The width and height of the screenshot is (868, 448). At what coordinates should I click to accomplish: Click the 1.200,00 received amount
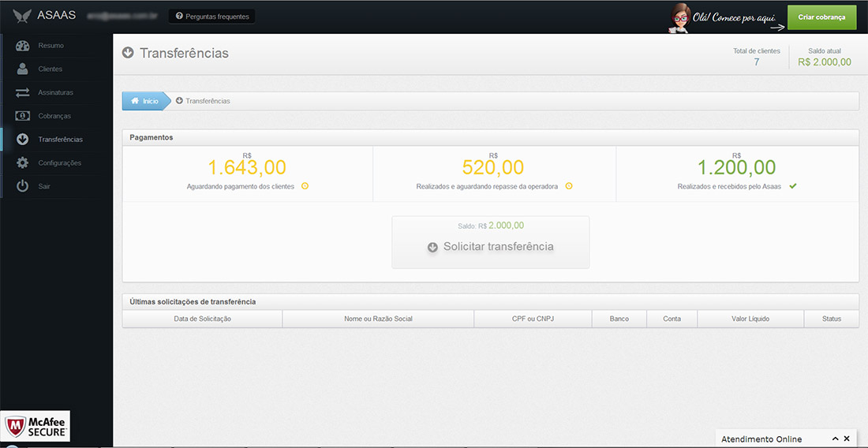(736, 167)
